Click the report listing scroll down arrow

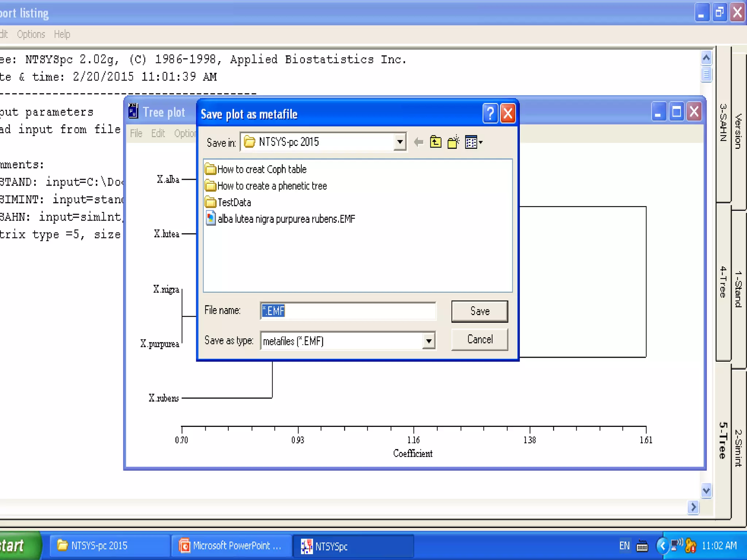[x=706, y=490]
